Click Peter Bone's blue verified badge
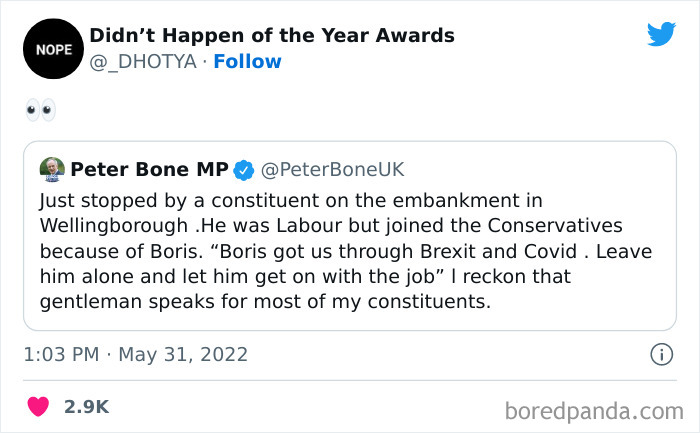This screenshot has width=700, height=433. (x=243, y=169)
